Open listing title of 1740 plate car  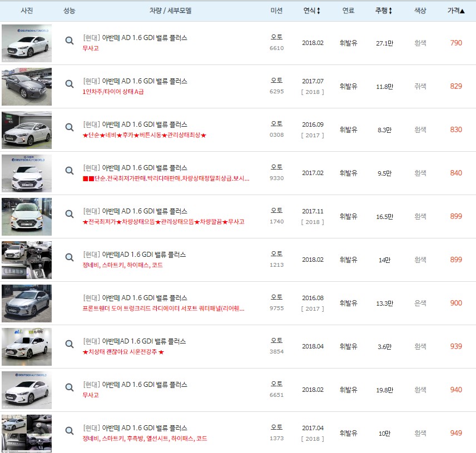135,211
